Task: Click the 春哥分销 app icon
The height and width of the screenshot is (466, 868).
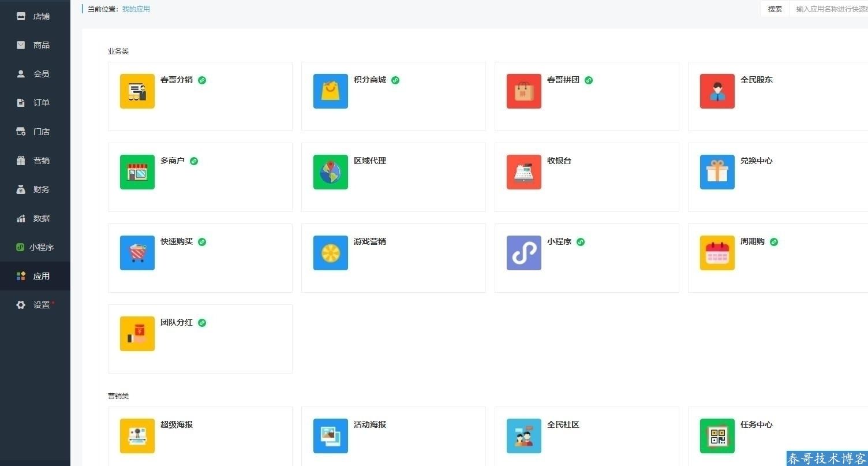Action: pos(137,91)
